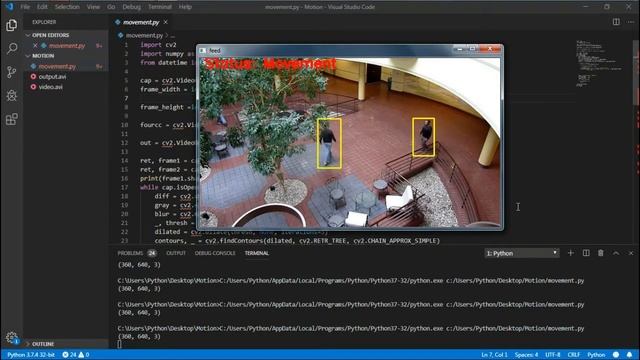Click Spaces: 4 indentation setting
The image size is (640, 360).
point(526,355)
